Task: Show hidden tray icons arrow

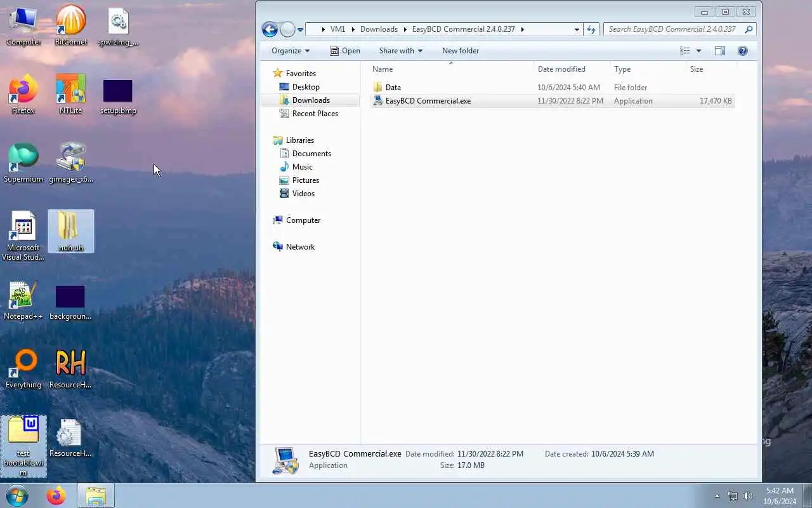Action: tap(717, 496)
